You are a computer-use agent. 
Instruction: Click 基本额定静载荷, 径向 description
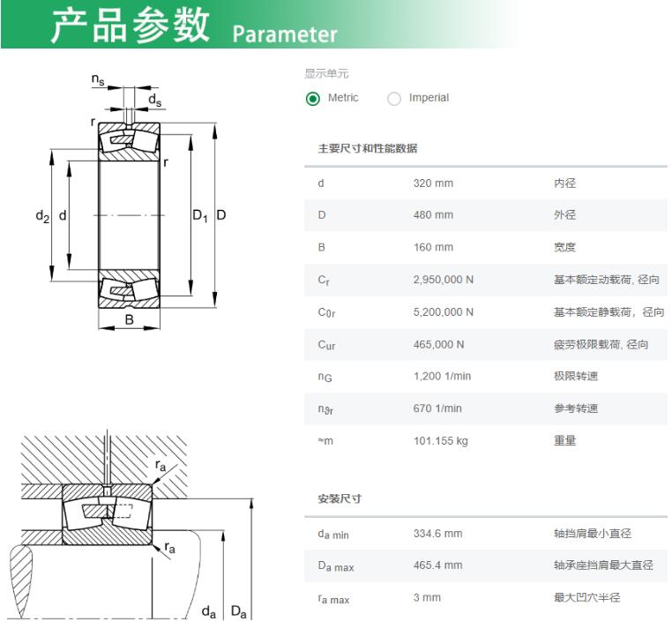[609, 311]
